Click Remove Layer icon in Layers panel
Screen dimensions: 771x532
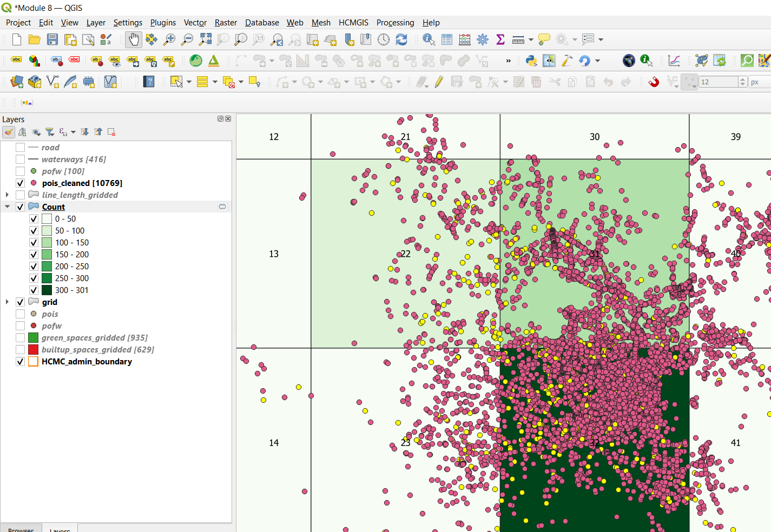pos(111,132)
